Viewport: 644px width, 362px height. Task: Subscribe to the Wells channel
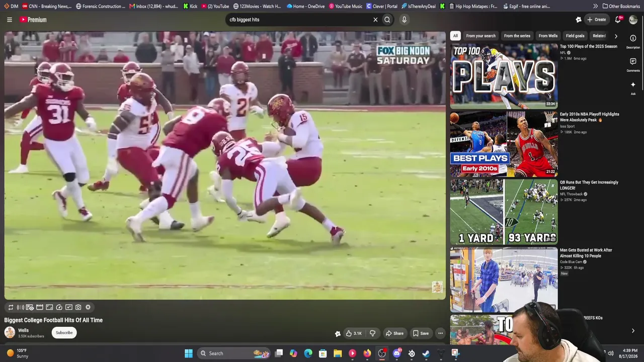64,333
